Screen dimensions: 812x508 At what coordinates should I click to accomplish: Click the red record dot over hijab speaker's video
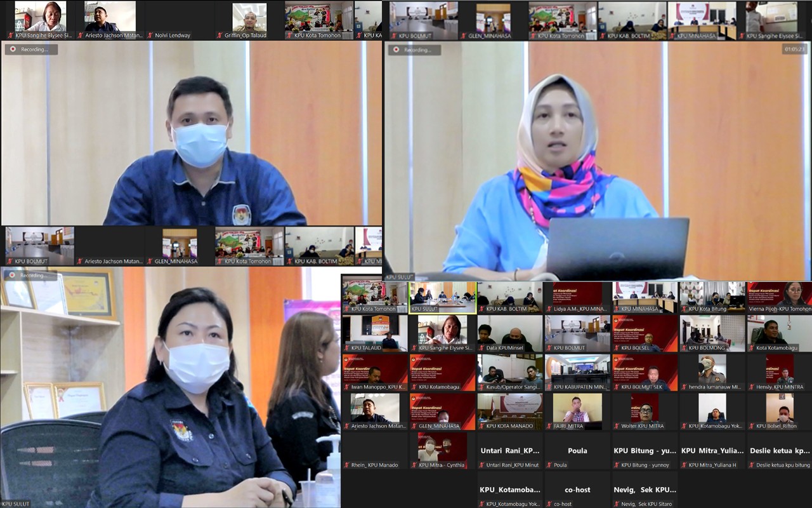coord(396,50)
